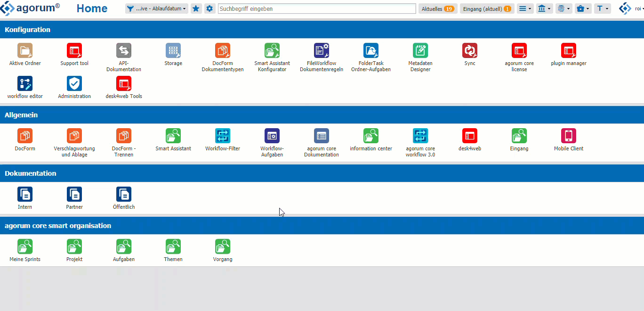Open the Intern documentation icon
Screen dimensions: 644x311
[25, 194]
